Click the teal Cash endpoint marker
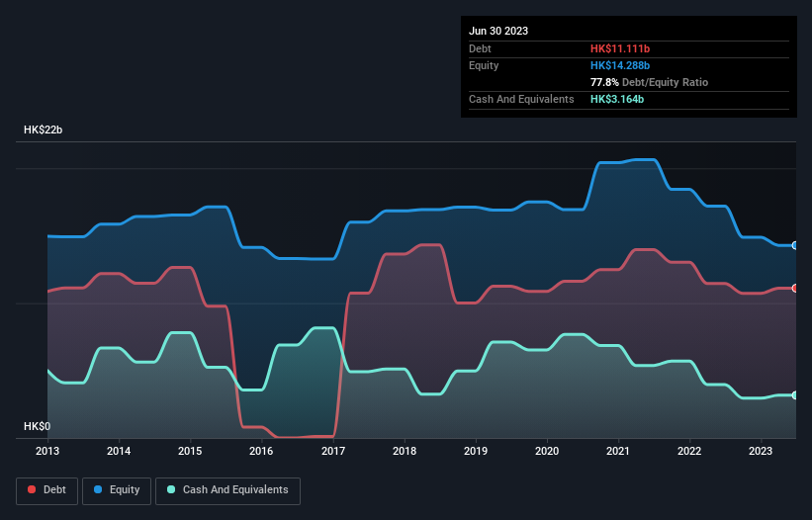The height and width of the screenshot is (520, 812). pyautogui.click(x=795, y=395)
